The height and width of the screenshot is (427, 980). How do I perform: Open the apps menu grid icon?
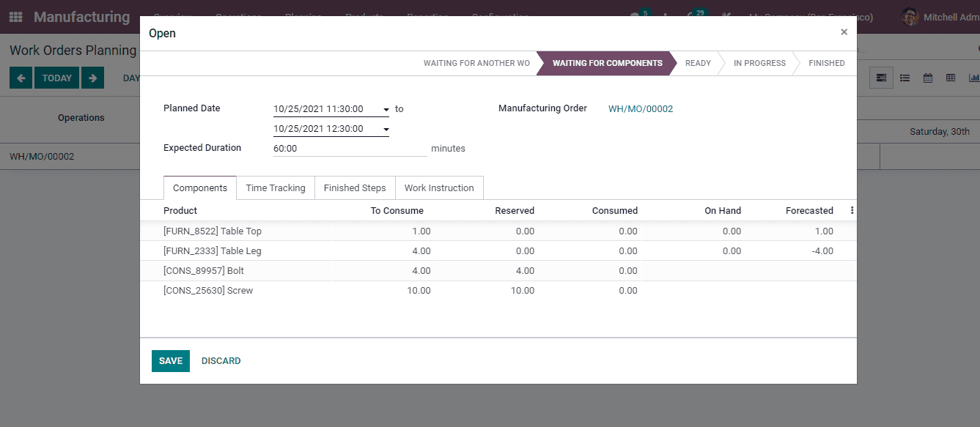(x=15, y=16)
